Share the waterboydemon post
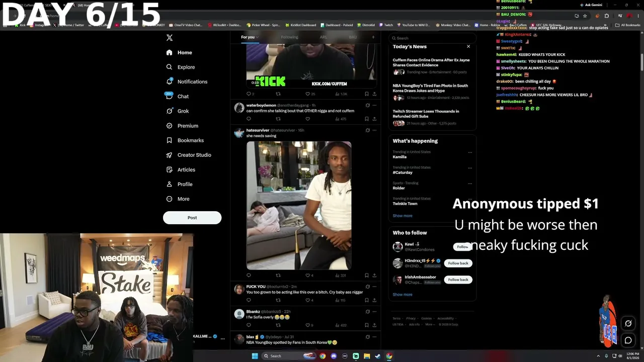The image size is (644, 362). tap(374, 119)
